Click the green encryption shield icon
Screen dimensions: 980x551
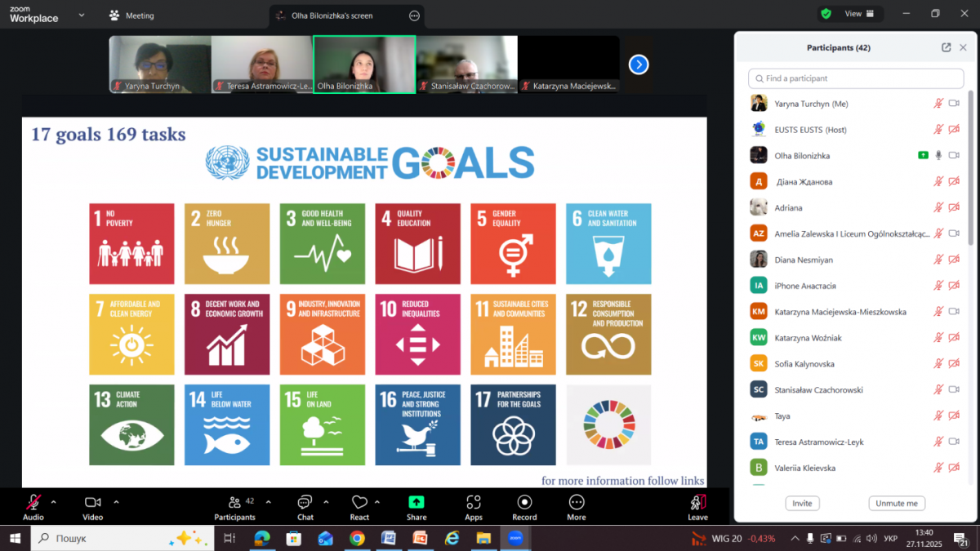pos(826,14)
